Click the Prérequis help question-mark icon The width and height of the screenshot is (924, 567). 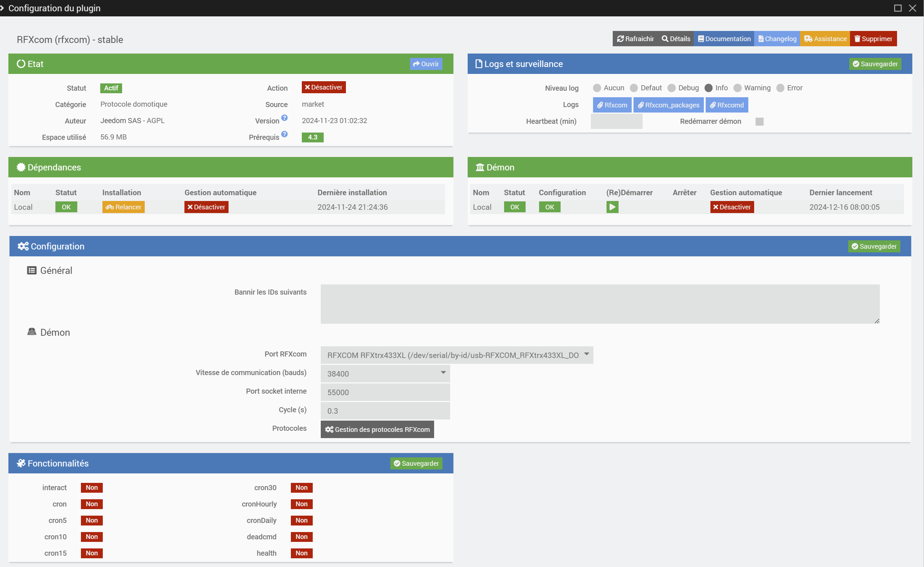pos(284,134)
